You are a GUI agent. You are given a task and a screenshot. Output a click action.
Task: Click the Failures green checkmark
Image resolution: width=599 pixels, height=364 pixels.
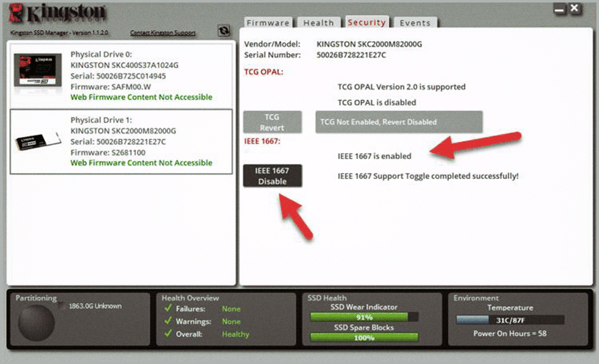pyautogui.click(x=168, y=309)
